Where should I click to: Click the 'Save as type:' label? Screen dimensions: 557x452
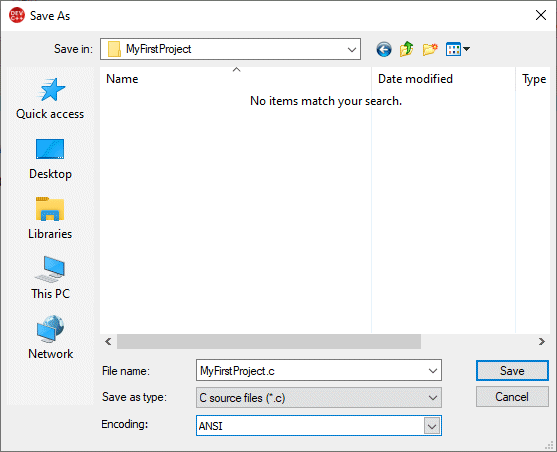[x=134, y=397]
